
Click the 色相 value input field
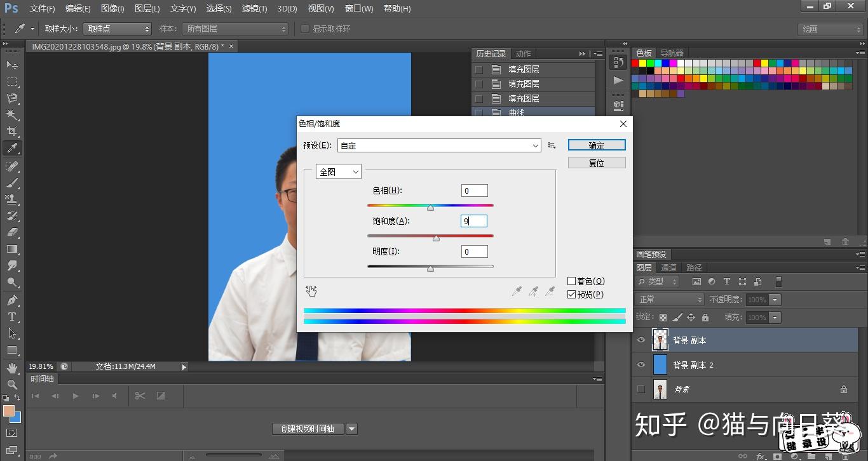[x=474, y=190]
